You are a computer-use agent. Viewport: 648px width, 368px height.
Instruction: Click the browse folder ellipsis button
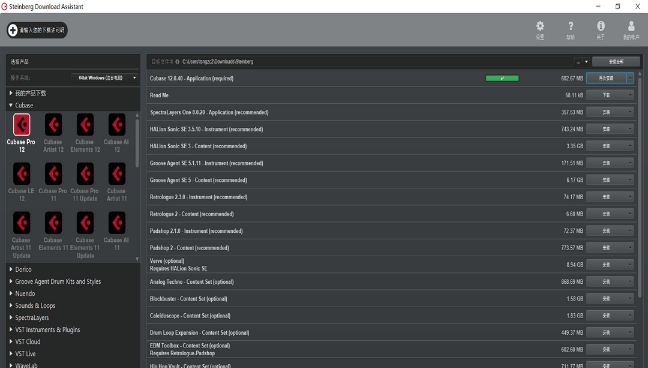pos(578,62)
